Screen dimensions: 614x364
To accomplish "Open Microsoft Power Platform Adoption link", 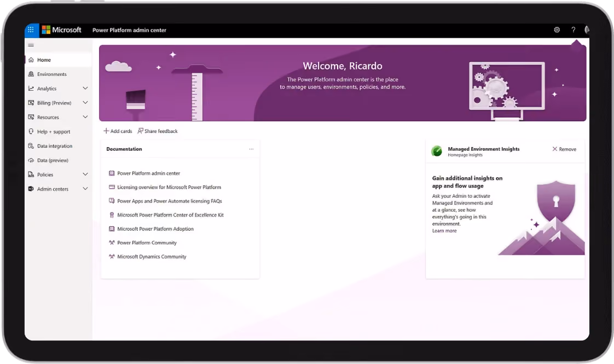I will coord(155,228).
